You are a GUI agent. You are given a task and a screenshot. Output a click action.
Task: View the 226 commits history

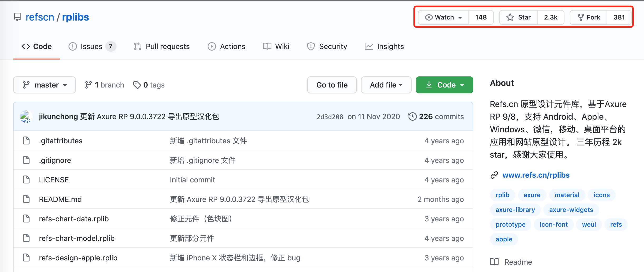coord(436,116)
